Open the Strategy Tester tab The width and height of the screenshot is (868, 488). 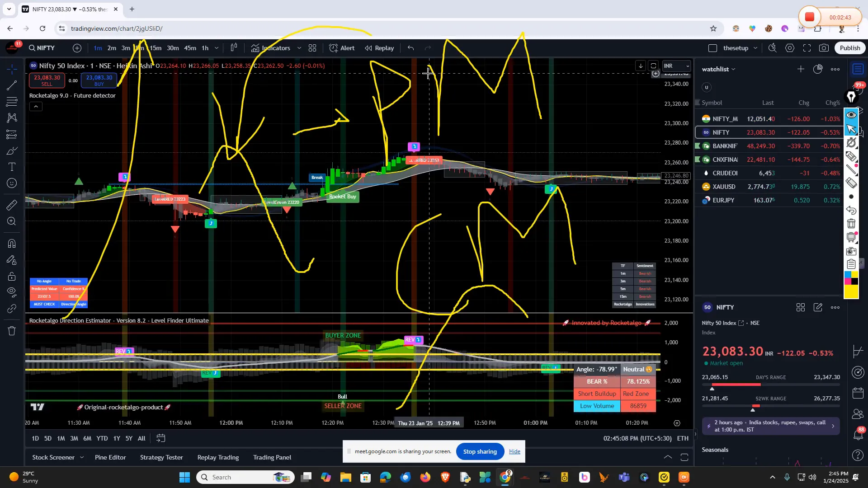161,457
